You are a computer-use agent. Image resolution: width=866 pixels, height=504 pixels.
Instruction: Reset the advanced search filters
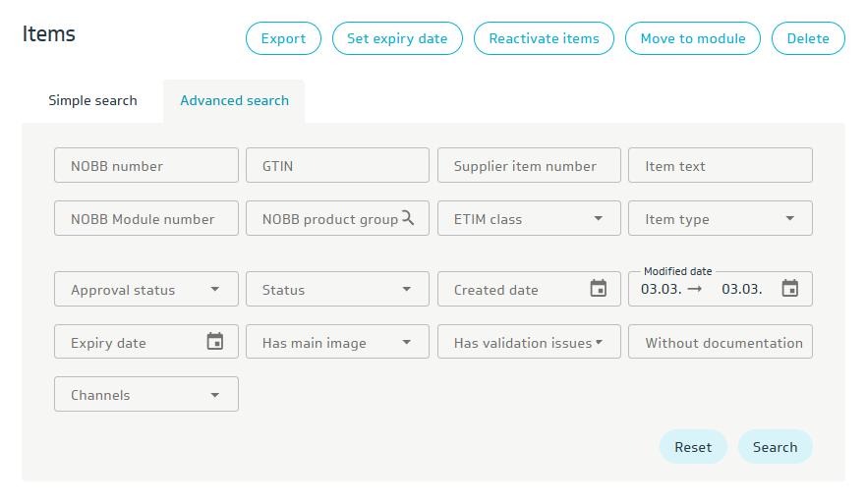pos(693,447)
